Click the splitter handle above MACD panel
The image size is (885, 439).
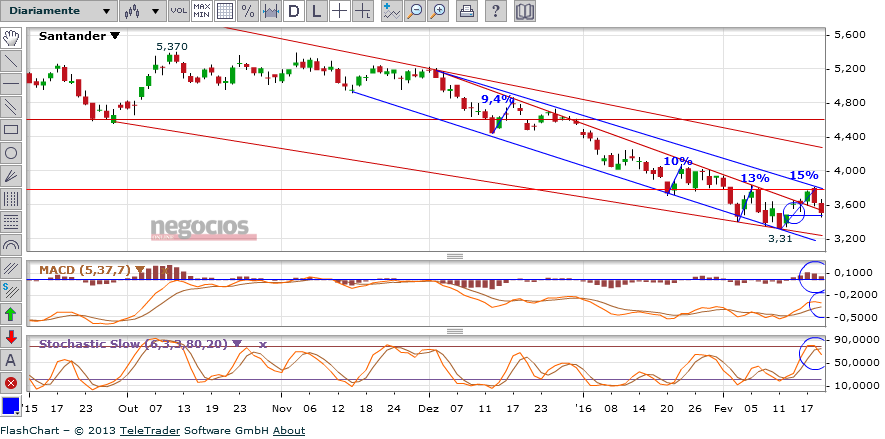(x=455, y=256)
